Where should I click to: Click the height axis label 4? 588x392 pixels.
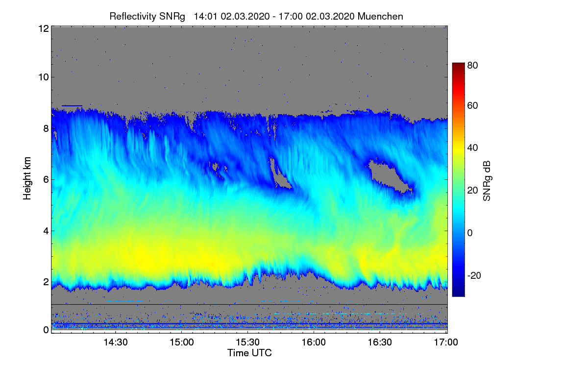(x=46, y=230)
